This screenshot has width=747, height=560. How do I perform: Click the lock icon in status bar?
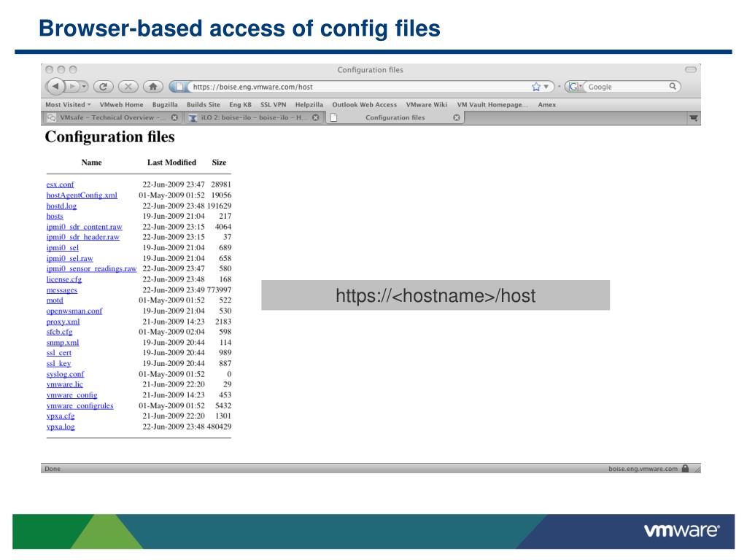pos(685,469)
